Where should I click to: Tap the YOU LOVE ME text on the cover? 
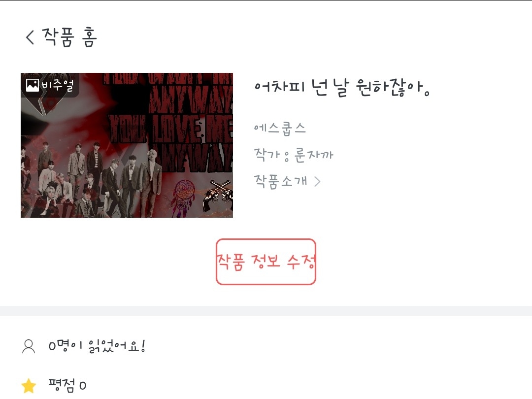coord(170,129)
